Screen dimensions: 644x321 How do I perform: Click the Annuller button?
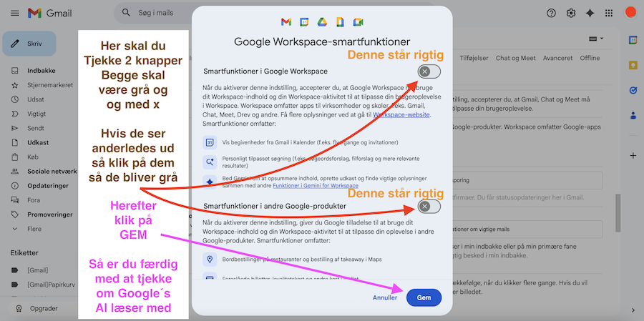pyautogui.click(x=385, y=297)
